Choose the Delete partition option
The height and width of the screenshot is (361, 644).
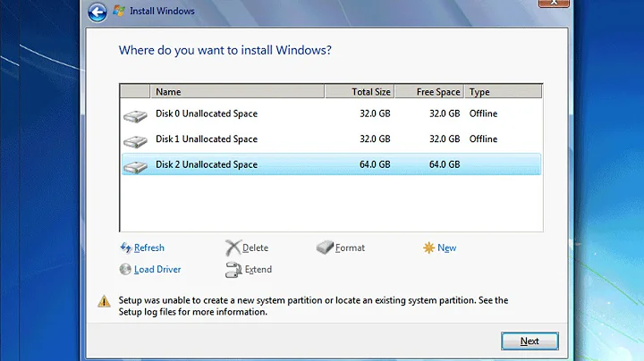[x=255, y=248]
